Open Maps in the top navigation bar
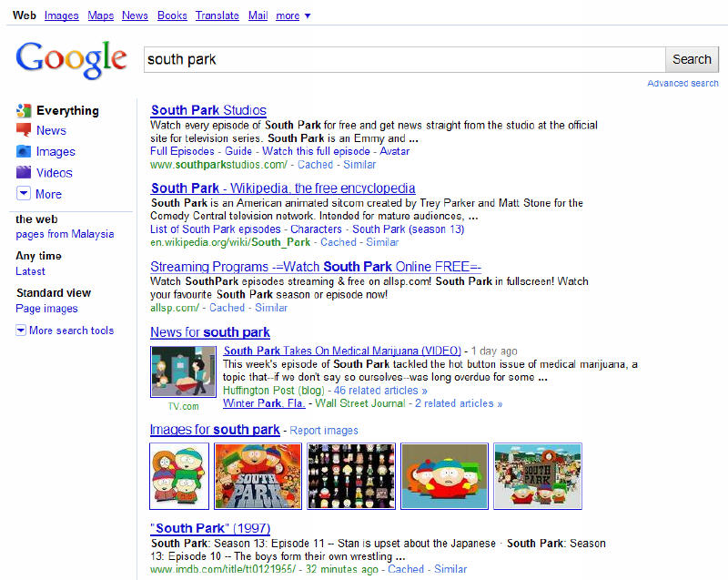728x580 pixels. click(101, 15)
